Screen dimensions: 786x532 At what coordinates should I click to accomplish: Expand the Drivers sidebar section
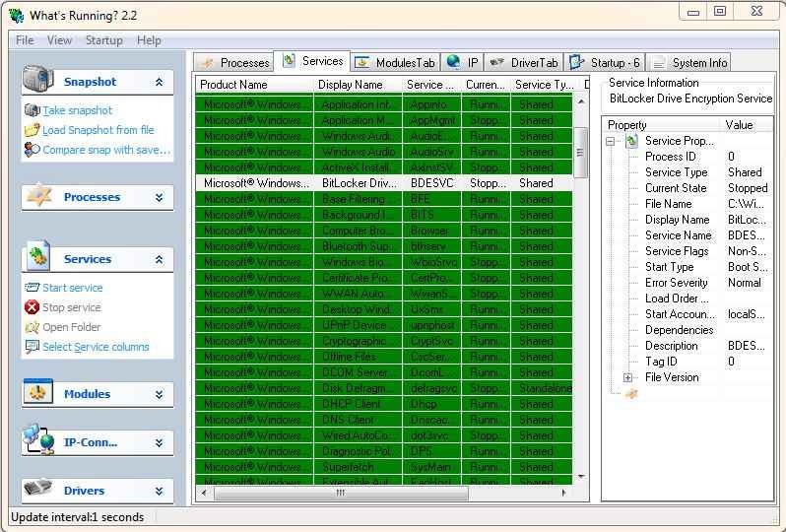[x=159, y=491]
